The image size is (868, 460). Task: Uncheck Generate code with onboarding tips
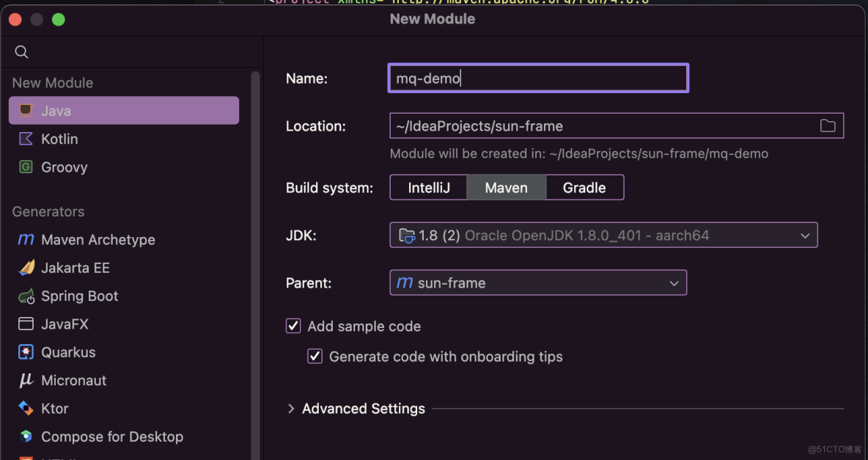pyautogui.click(x=315, y=356)
